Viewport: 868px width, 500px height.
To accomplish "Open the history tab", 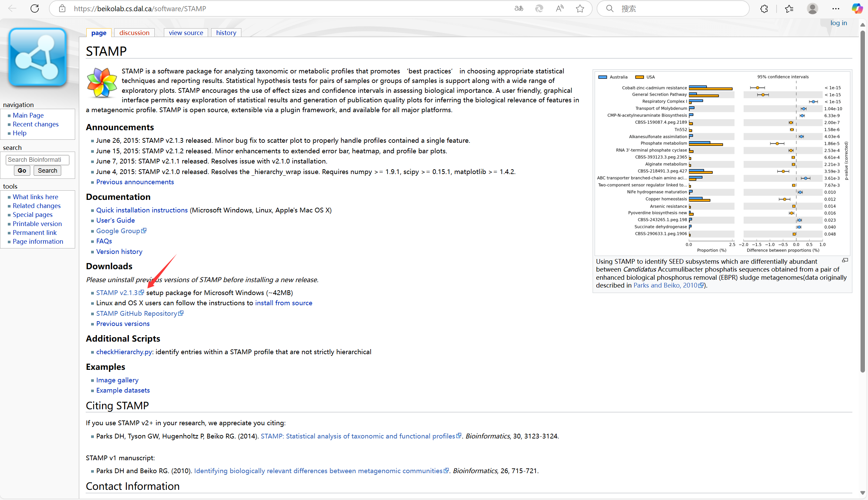I will coord(226,33).
